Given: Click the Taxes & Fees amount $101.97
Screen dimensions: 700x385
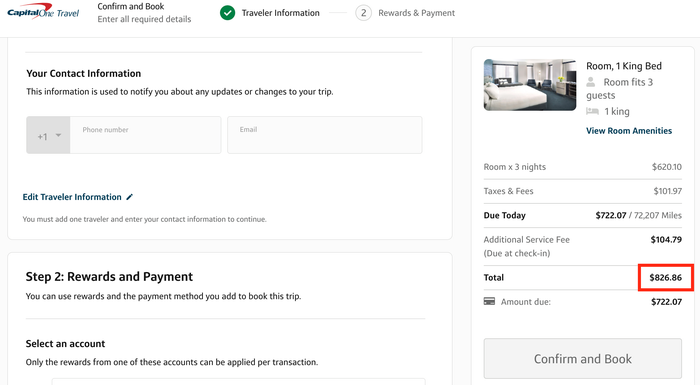Looking at the screenshot, I should point(667,191).
